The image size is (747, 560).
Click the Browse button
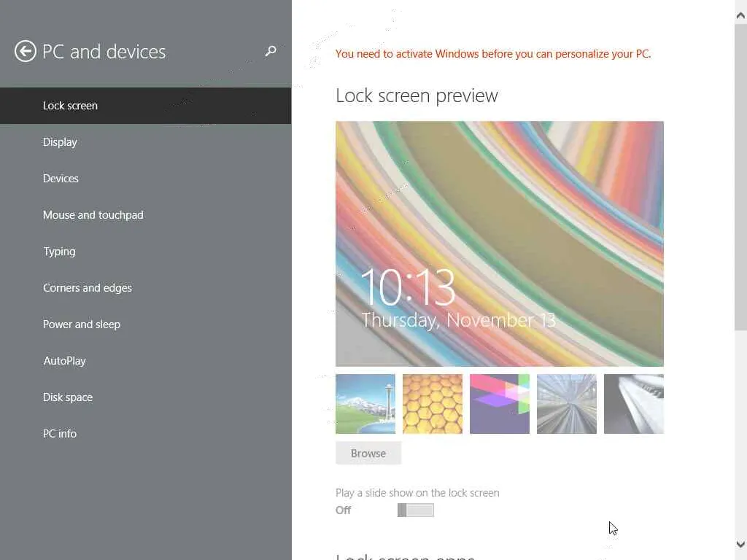368,454
